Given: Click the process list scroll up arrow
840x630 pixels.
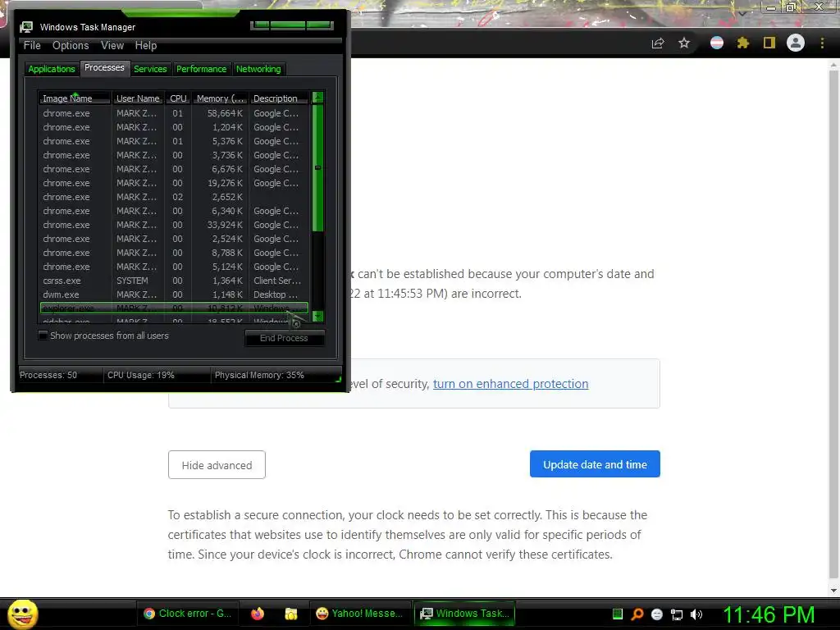Looking at the screenshot, I should [317, 98].
